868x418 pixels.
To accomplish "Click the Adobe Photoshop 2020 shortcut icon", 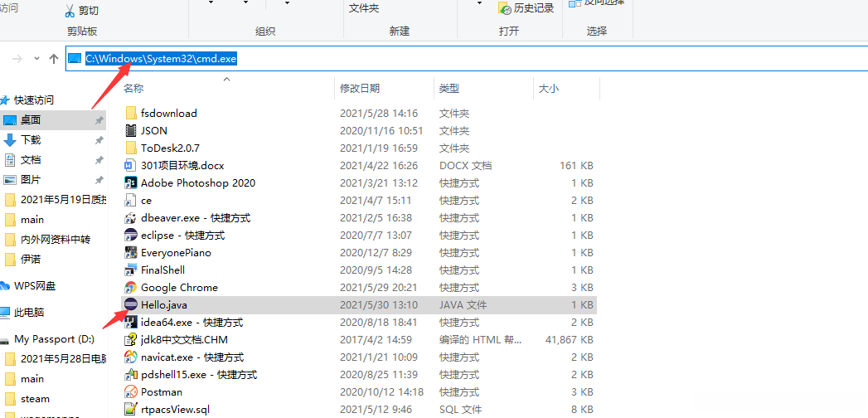I will [x=131, y=182].
